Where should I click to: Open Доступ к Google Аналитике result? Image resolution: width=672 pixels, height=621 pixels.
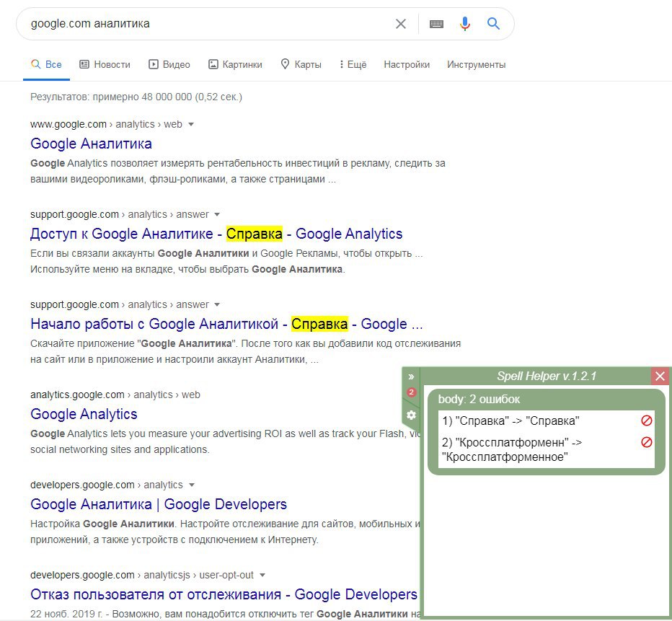pos(216,234)
